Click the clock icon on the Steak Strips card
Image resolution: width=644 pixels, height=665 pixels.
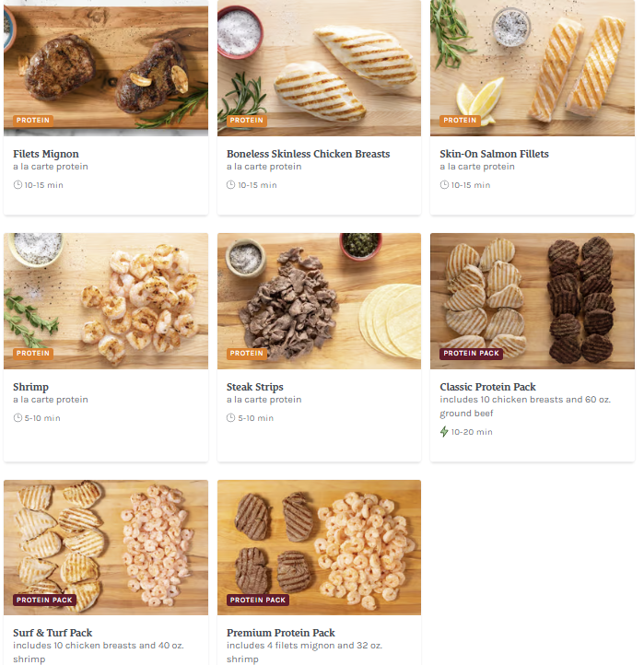[230, 418]
